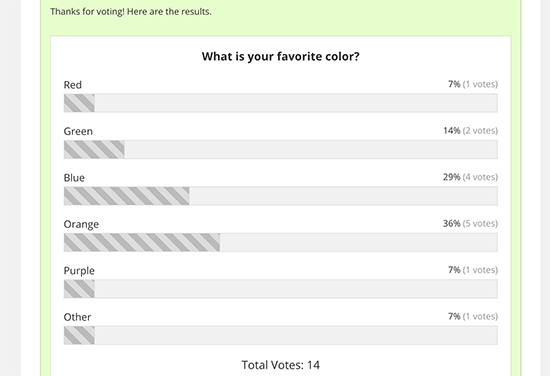Click the Blue result progress bar
Screen dimensions: 550x376
coord(281,196)
